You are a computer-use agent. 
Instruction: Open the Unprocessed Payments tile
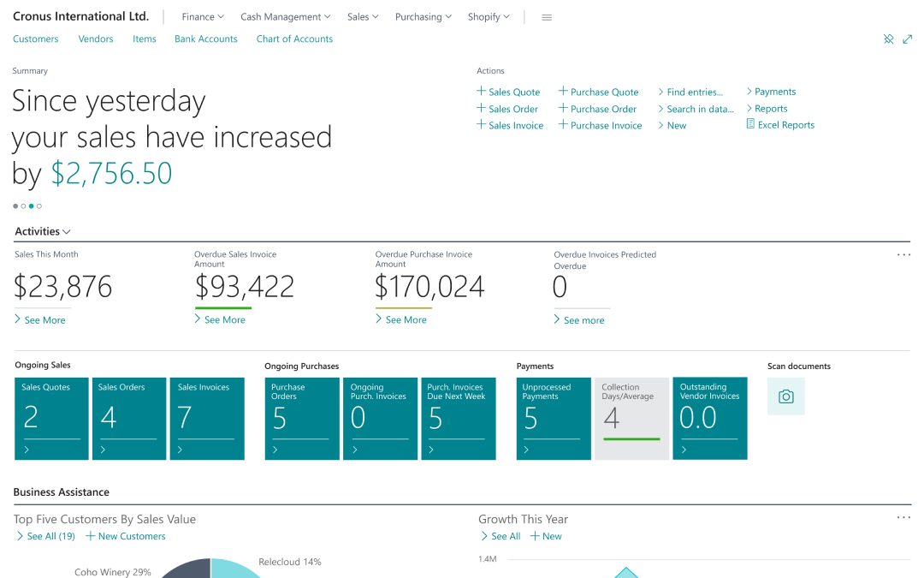click(554, 418)
